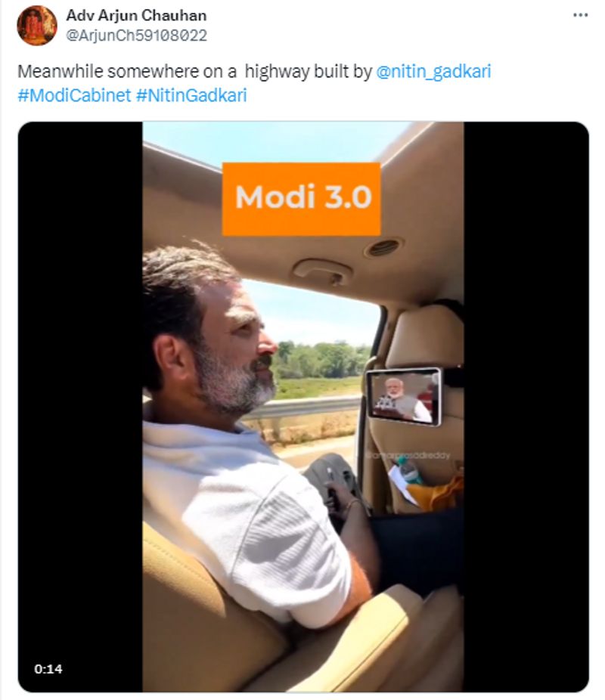Viewport: 605px width, 700px height.
Task: Open the @nitin_gadkari mention link
Action: pos(433,73)
